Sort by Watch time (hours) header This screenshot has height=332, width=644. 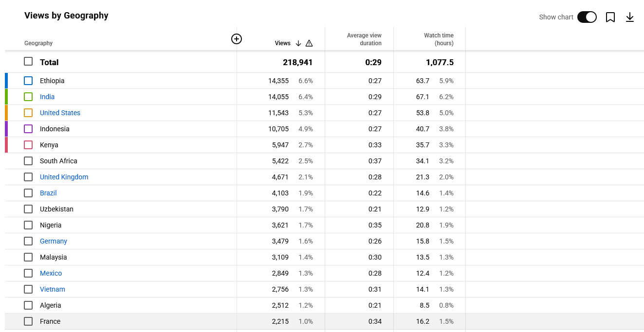439,39
